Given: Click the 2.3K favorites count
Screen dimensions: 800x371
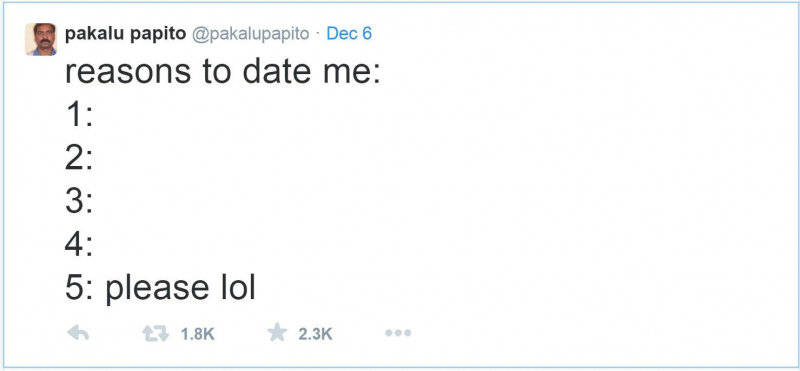Looking at the screenshot, I should [x=315, y=334].
